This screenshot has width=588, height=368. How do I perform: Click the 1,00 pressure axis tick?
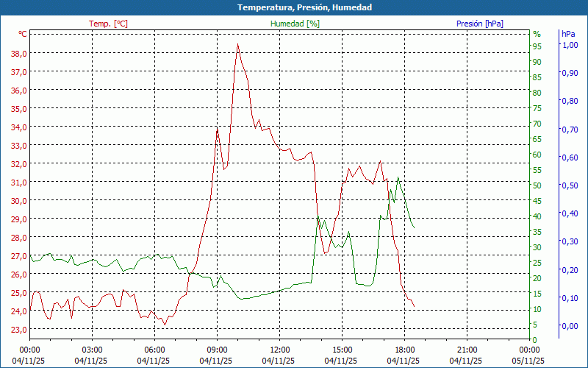tap(569, 45)
